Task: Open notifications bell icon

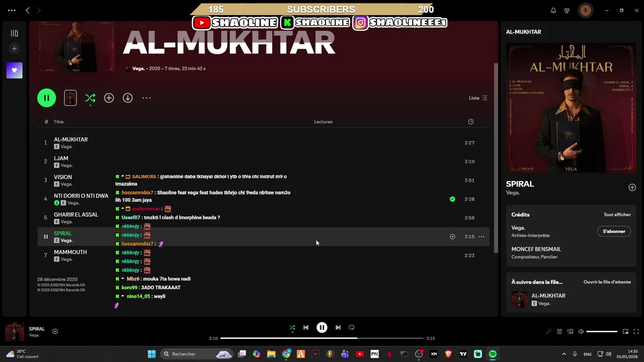Action: click(x=553, y=10)
